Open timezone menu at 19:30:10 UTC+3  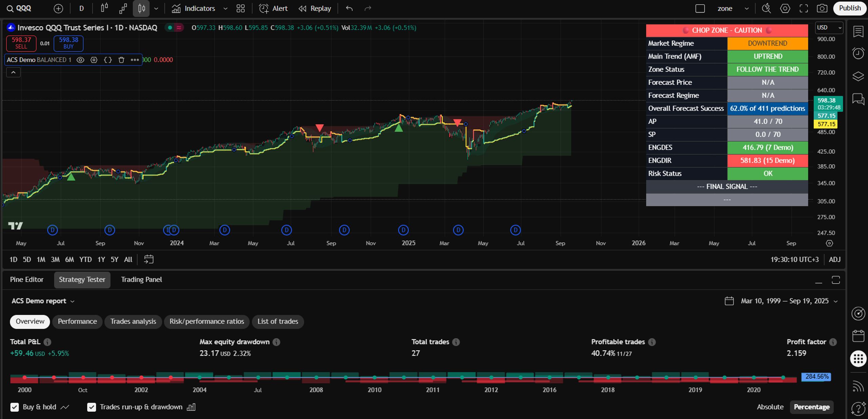coord(794,259)
